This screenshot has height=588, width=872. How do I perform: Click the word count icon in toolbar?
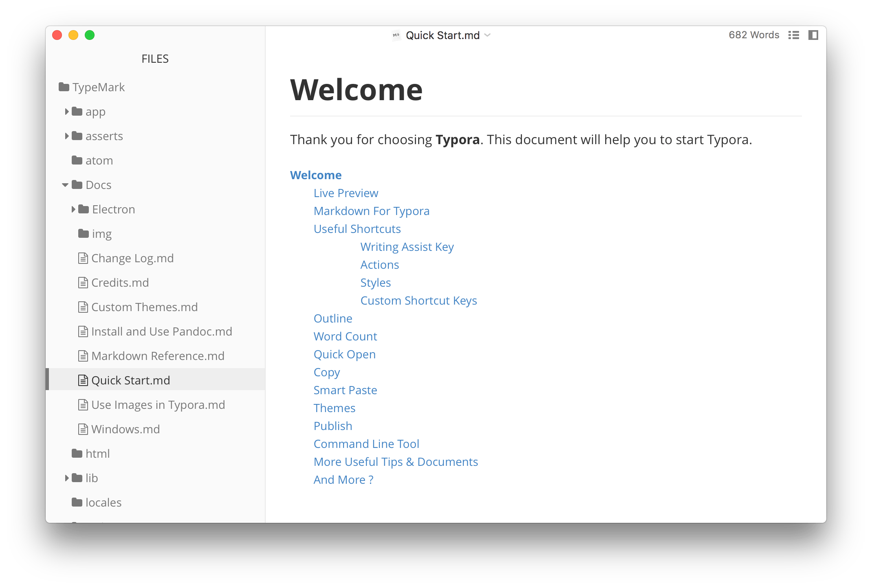(753, 35)
